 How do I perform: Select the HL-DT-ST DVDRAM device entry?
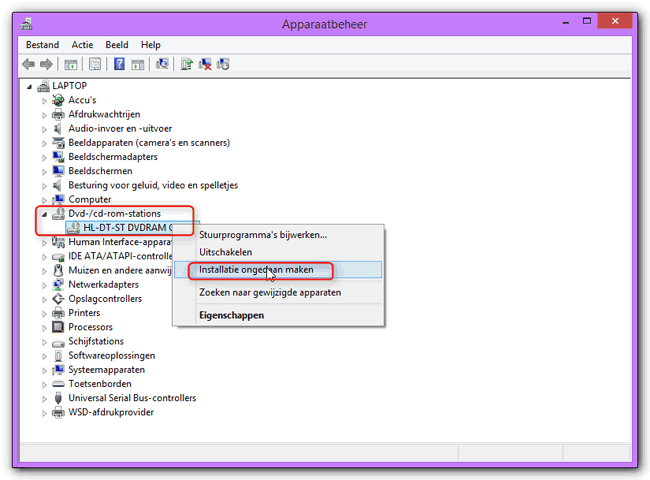click(125, 227)
